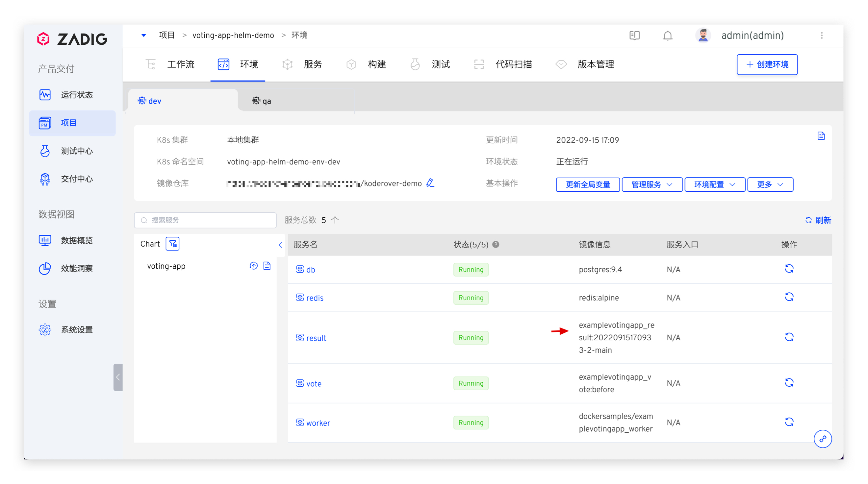868x484 pixels.
Task: Restart the db service using refresh icon
Action: [789, 269]
